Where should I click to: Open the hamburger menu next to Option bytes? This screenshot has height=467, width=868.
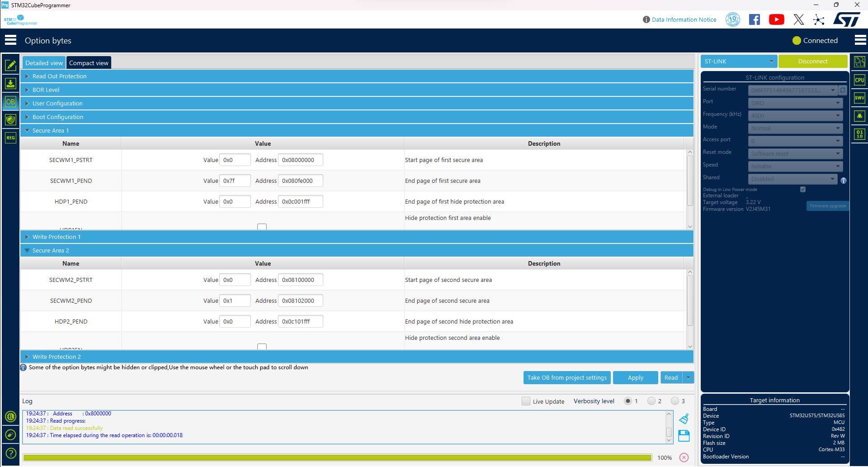(x=10, y=40)
